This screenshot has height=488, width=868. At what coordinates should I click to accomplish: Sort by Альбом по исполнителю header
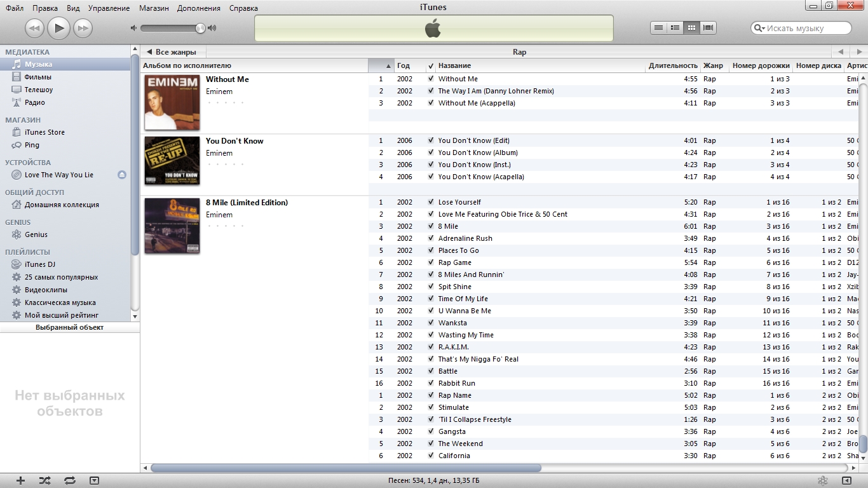[x=254, y=65]
